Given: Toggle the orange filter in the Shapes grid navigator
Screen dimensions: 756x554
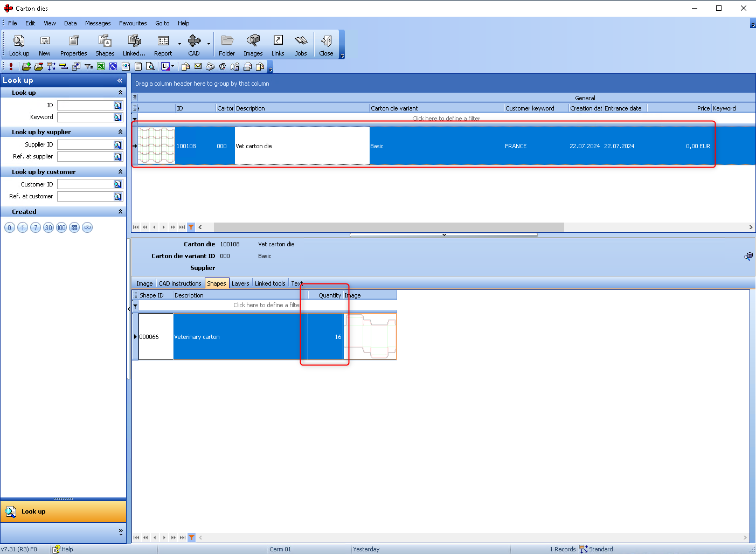Looking at the screenshot, I should [191, 537].
